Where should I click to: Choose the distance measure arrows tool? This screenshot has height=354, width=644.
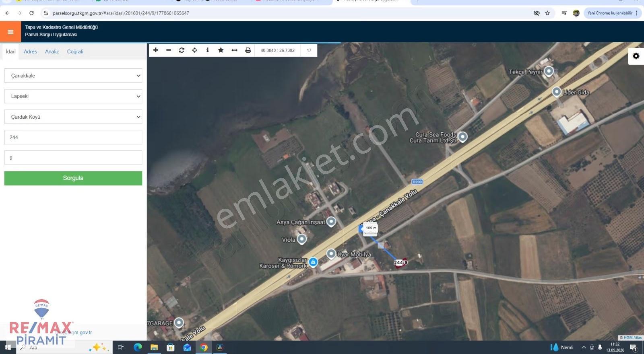point(234,50)
